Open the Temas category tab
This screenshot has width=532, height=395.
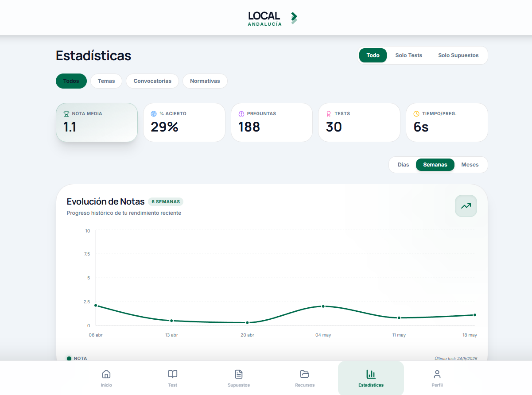(x=106, y=81)
